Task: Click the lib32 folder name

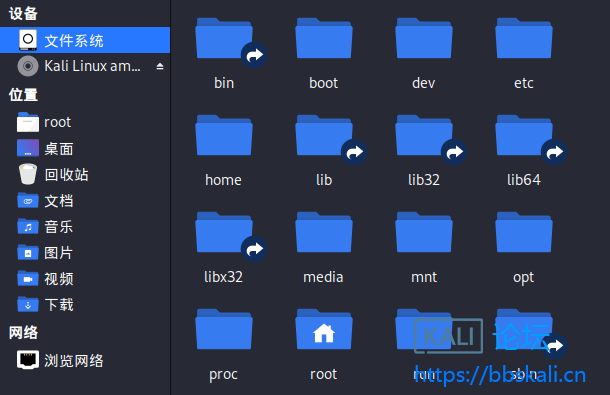Action: coord(424,180)
